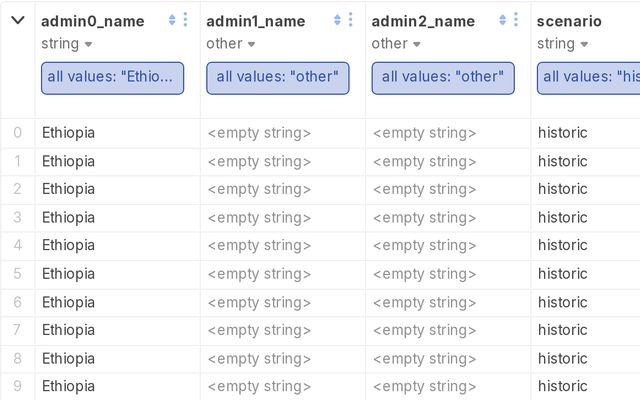This screenshot has height=400, width=640.
Task: Open admin0_name column options menu
Action: tap(185, 20)
